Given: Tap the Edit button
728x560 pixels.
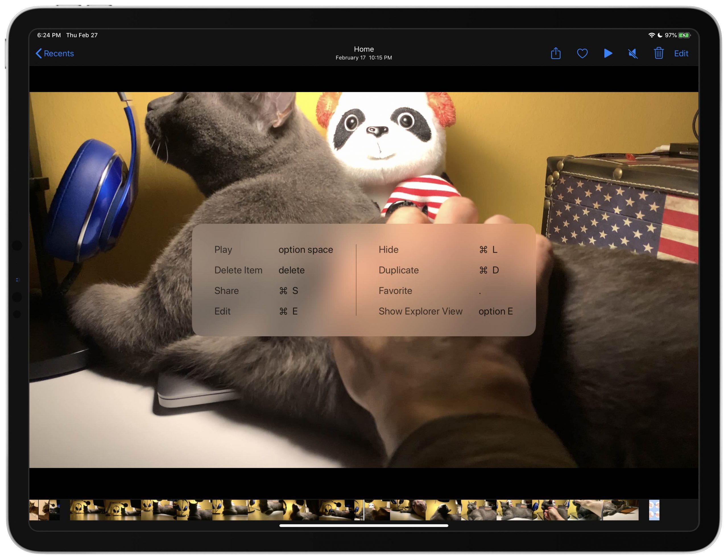Looking at the screenshot, I should 681,53.
